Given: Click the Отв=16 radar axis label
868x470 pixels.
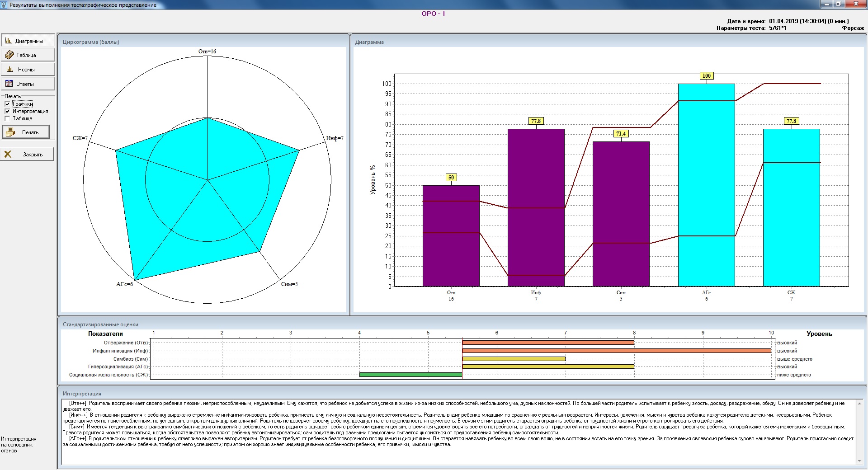Looking at the screenshot, I should tap(208, 52).
